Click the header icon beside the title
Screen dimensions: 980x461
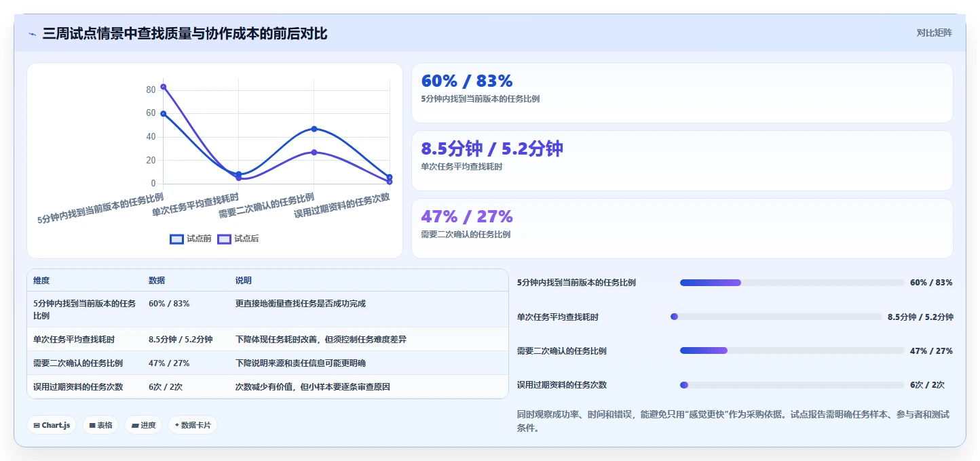[32, 33]
